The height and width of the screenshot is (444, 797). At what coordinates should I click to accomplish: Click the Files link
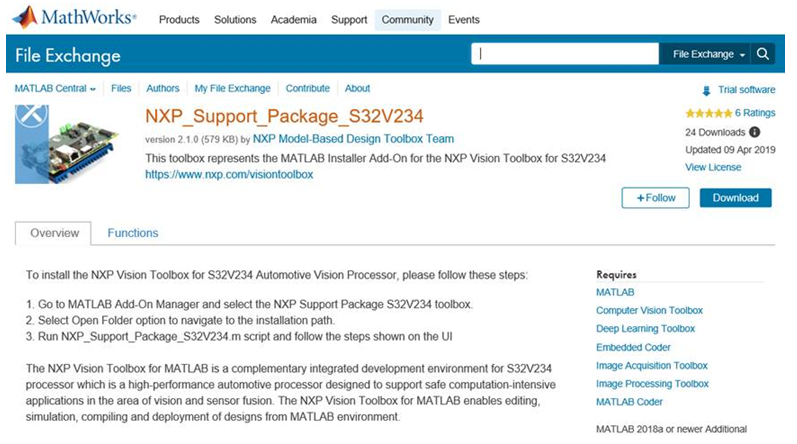coord(121,88)
